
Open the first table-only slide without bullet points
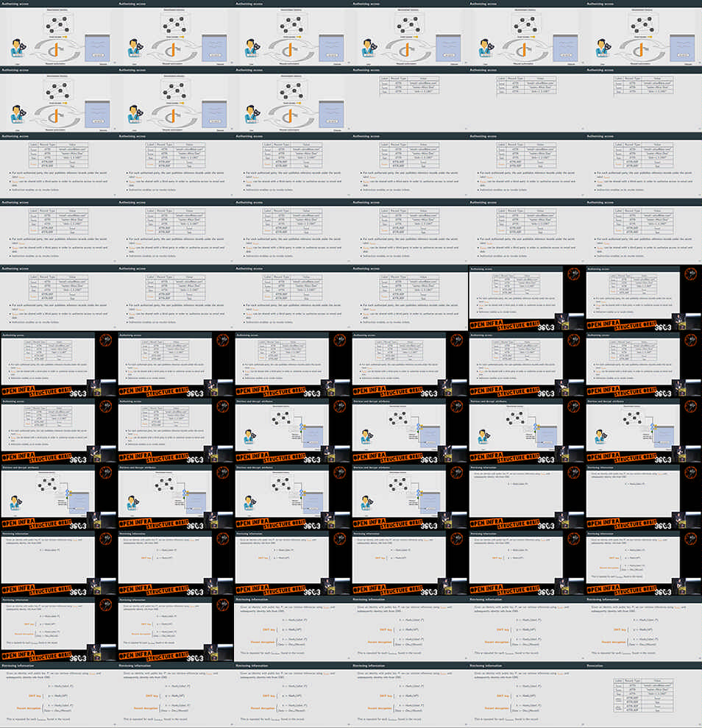409,99
